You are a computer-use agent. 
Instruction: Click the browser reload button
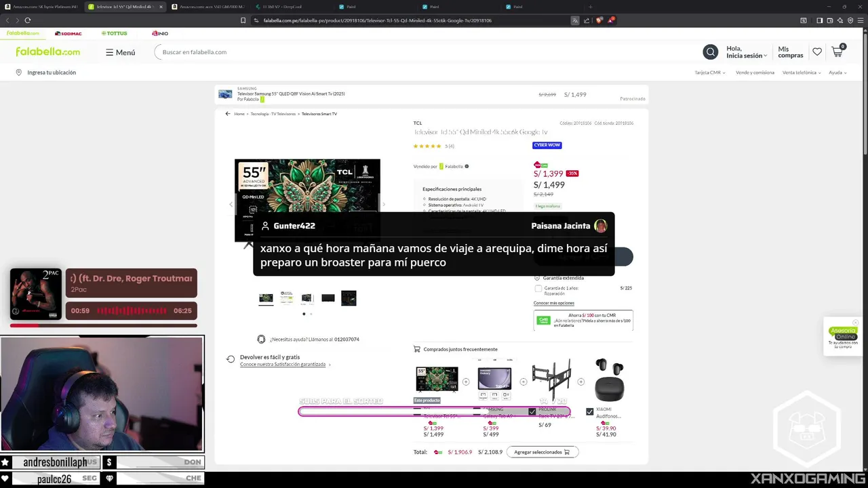(28, 20)
